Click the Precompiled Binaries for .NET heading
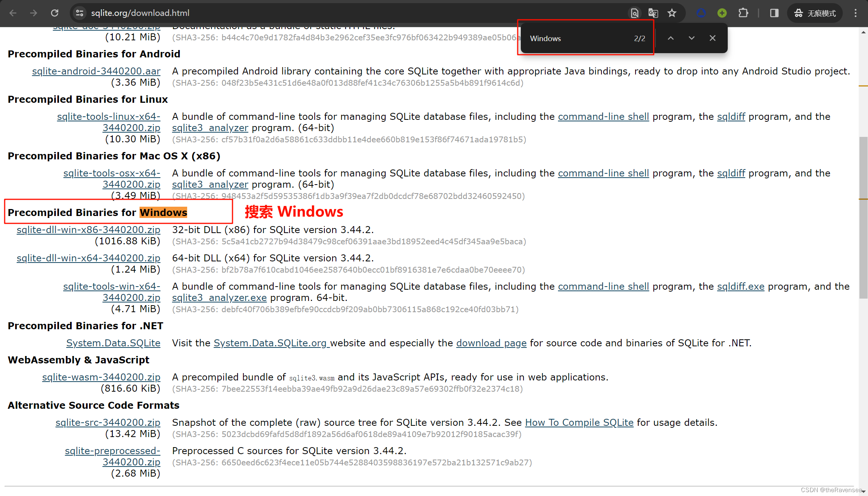The width and height of the screenshot is (868, 496). click(85, 326)
